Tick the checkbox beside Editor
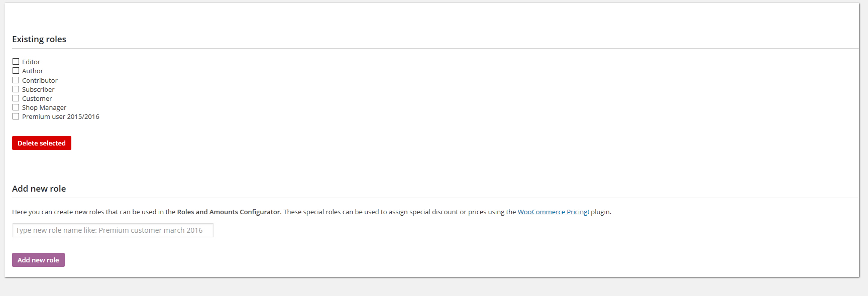868x296 pixels. click(16, 62)
